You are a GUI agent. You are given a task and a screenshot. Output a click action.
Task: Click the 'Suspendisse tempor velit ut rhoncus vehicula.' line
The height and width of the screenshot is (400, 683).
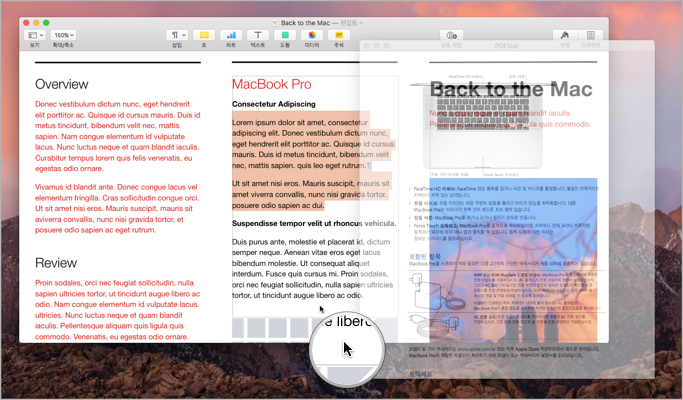pos(314,224)
